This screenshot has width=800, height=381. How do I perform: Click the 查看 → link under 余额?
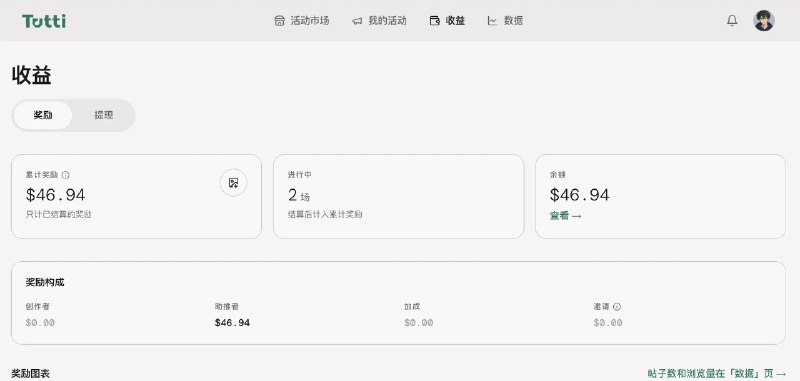pyautogui.click(x=566, y=216)
